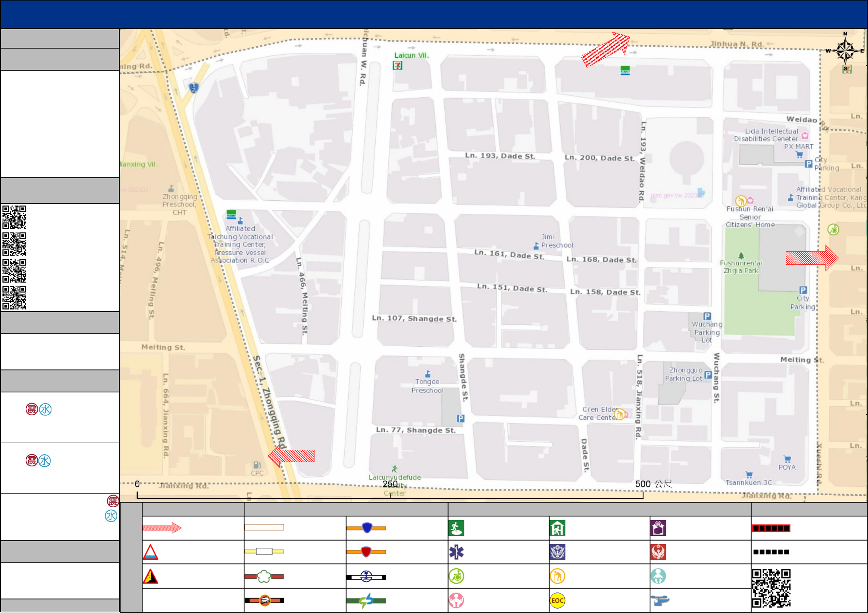Click the Tsannkuen 3C shopping cart icon
868x613 pixels.
click(749, 475)
